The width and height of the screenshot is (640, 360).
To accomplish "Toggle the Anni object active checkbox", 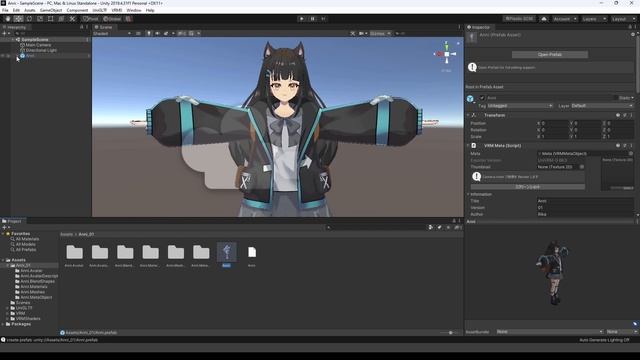I will 482,98.
